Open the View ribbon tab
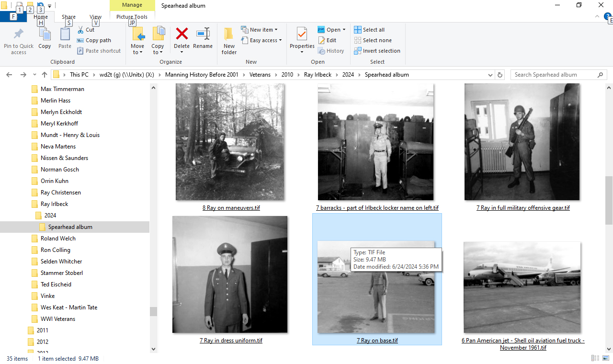Image resolution: width=613 pixels, height=364 pixels. point(95,17)
